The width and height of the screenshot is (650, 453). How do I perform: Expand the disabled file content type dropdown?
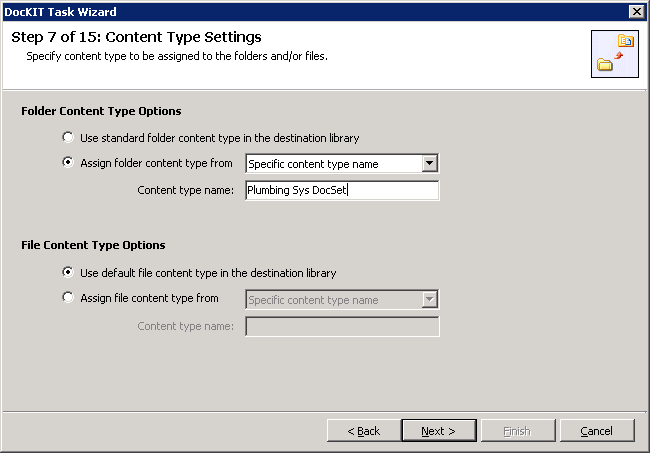(429, 299)
